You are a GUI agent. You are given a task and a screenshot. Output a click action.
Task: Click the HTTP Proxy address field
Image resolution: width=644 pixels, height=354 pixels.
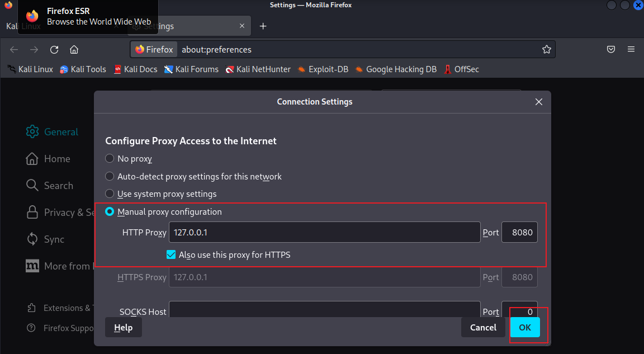(324, 233)
